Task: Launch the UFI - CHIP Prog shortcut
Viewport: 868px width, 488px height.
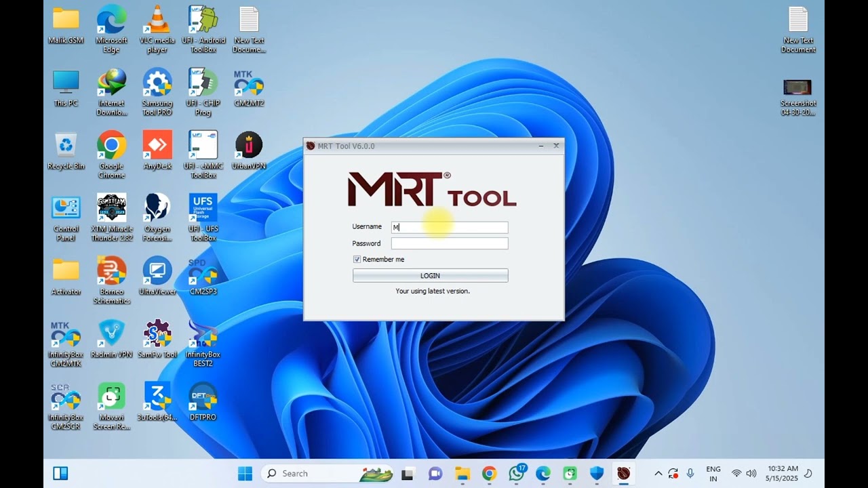Action: coord(203,92)
